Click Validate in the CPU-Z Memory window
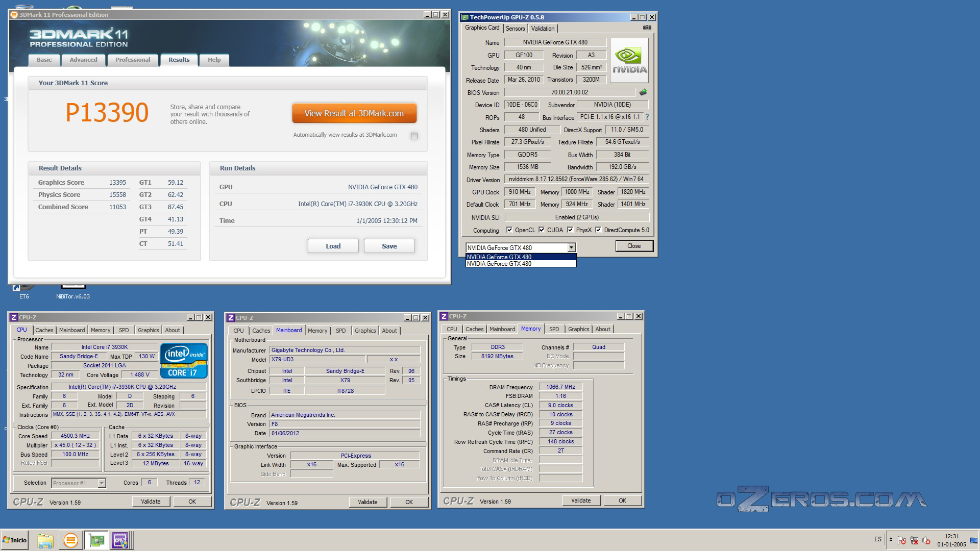The image size is (980, 551). [581, 500]
